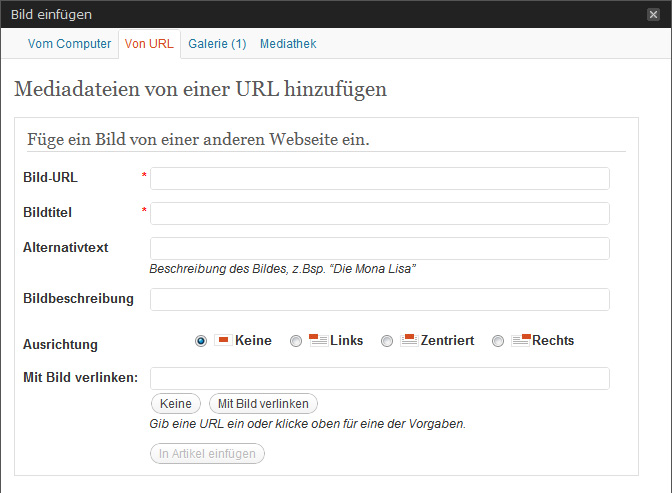This screenshot has height=493, width=672.
Task: Choose the Links alignment radio button
Action: (x=295, y=341)
